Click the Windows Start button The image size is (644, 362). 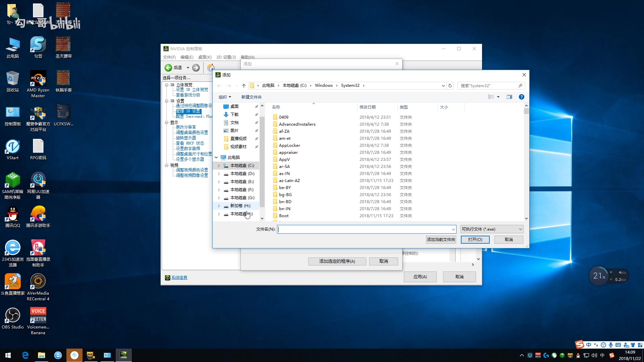click(x=8, y=355)
